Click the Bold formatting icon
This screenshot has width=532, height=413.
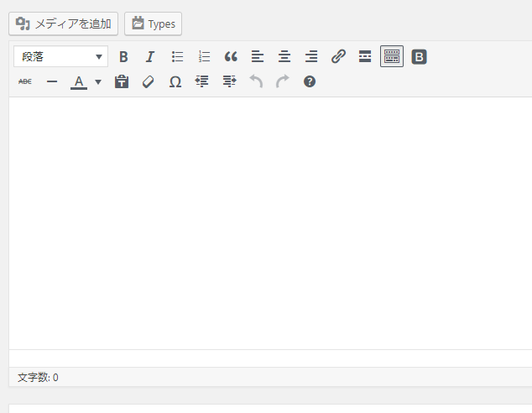coord(123,56)
